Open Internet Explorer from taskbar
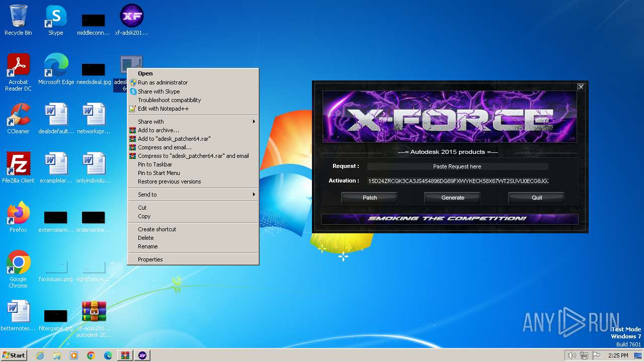644x362 pixels. (x=40, y=355)
